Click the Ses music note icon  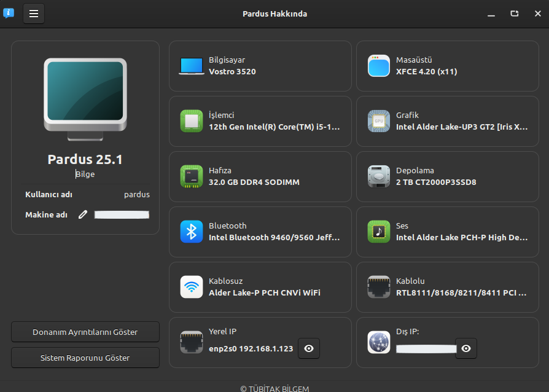[x=379, y=232]
